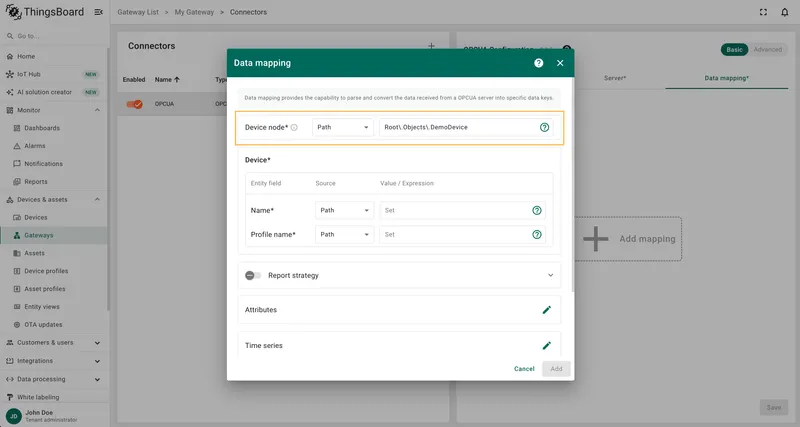Open the notifications bell

(x=785, y=12)
